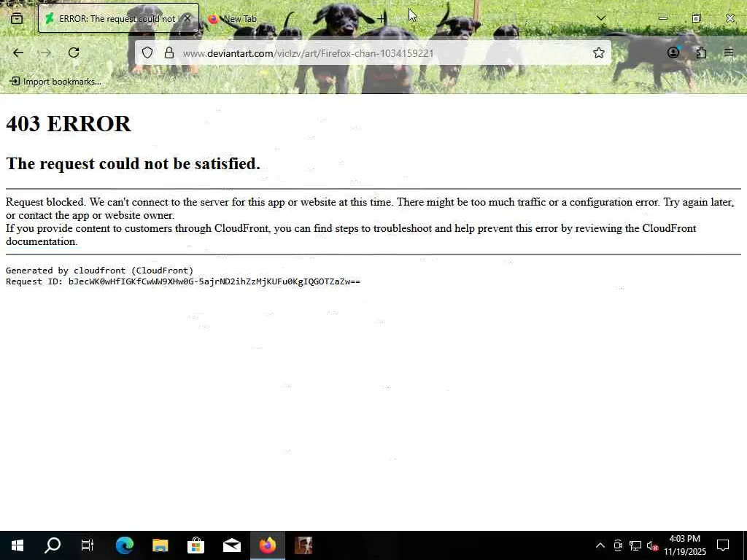
Task: Open Windows taskbar search
Action: click(x=53, y=545)
